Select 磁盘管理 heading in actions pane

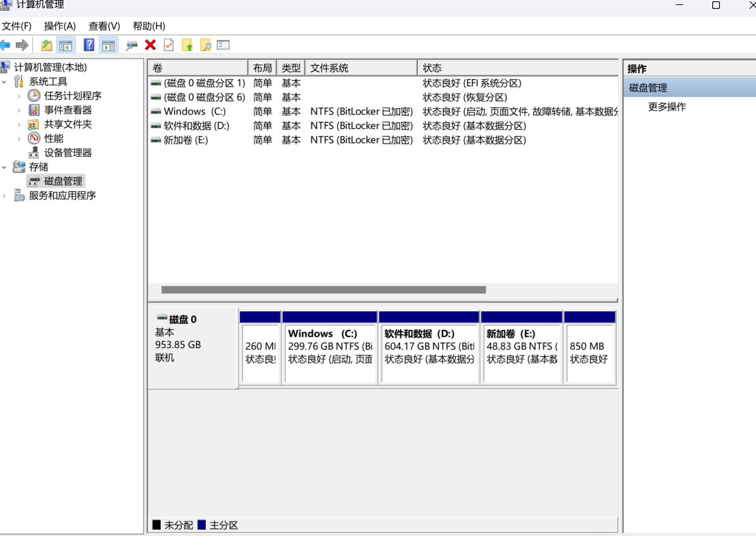(x=690, y=88)
